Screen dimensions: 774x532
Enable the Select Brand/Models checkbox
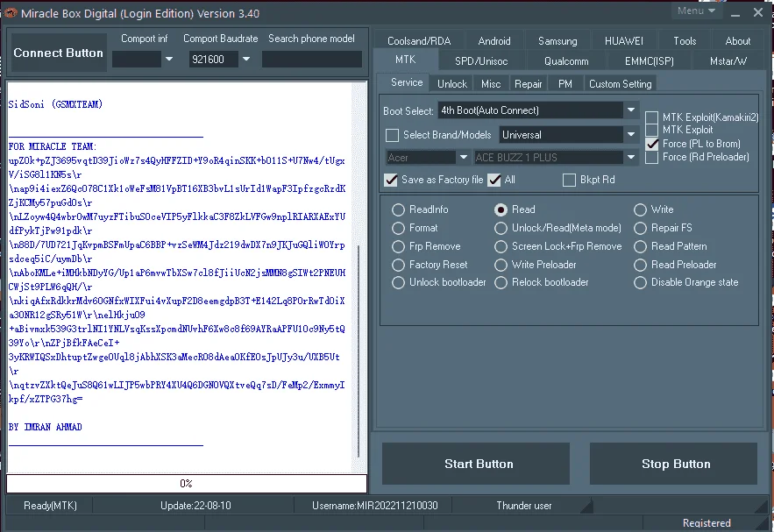point(392,135)
